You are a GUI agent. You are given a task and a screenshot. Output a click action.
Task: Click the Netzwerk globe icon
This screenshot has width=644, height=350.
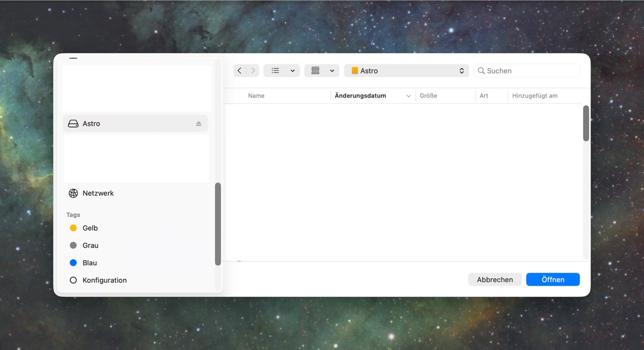[73, 193]
